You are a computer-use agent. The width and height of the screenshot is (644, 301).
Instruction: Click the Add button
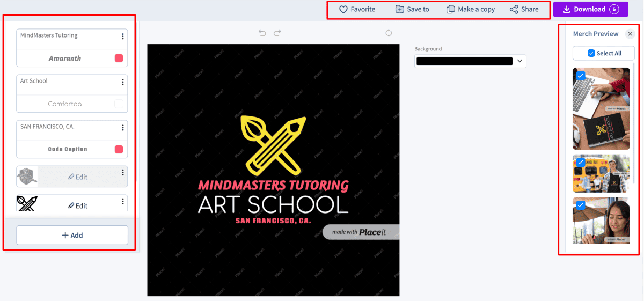click(x=72, y=235)
